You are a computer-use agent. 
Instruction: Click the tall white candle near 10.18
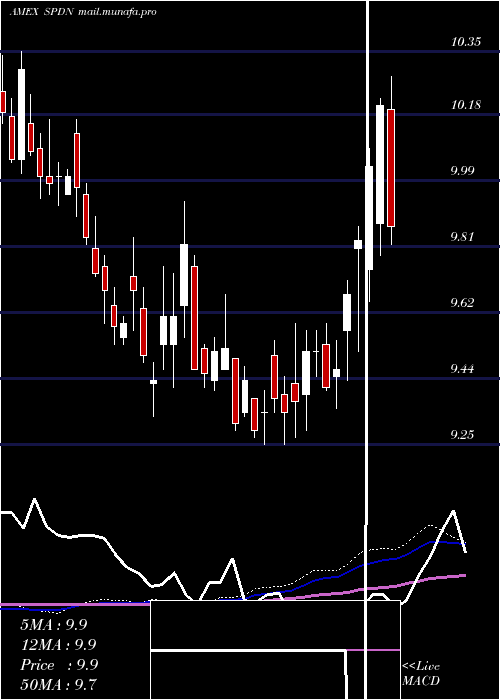tap(380, 164)
